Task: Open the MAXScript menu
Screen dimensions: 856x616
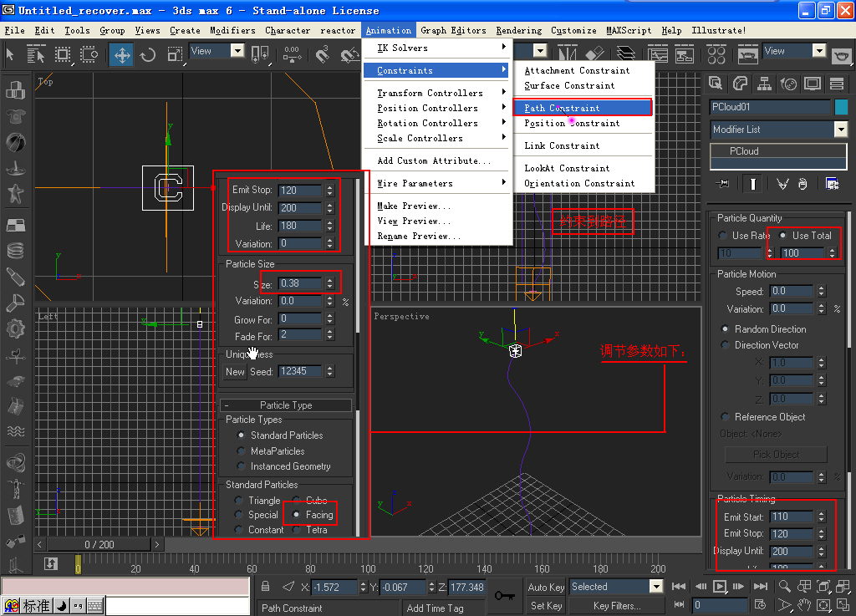Action: point(629,31)
